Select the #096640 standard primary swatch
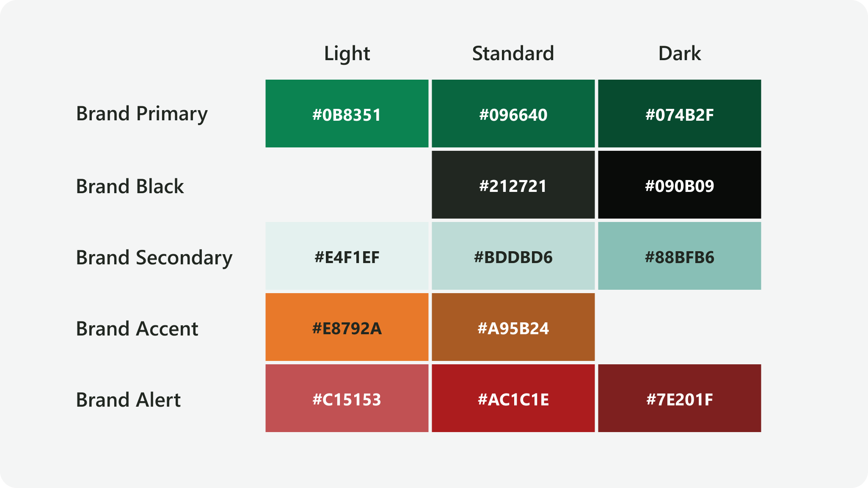Image resolution: width=868 pixels, height=488 pixels. [x=513, y=114]
